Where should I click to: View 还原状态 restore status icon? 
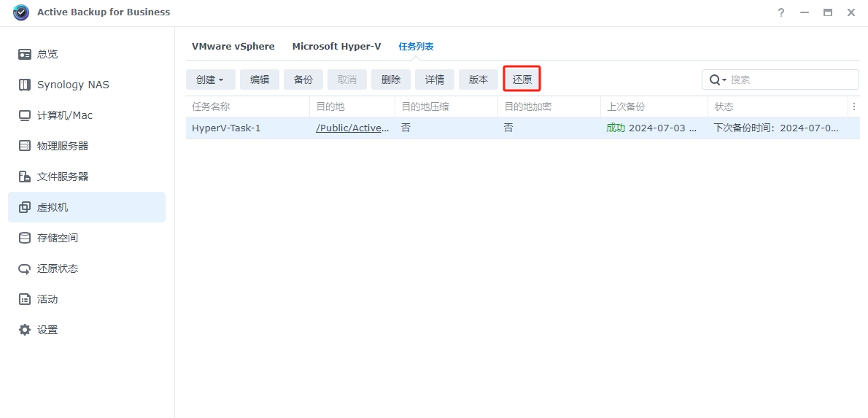[x=25, y=268]
